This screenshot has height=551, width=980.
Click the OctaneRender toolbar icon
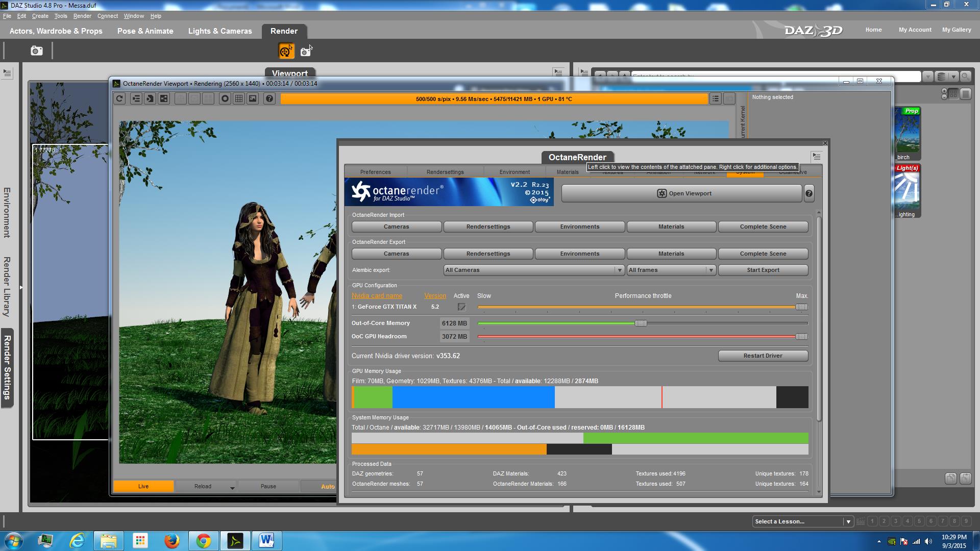[x=286, y=51]
